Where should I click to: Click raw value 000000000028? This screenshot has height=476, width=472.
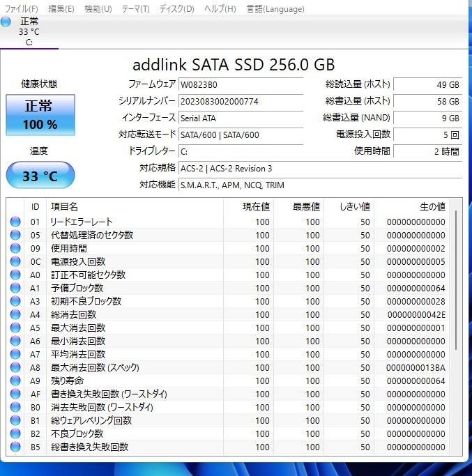(416, 302)
